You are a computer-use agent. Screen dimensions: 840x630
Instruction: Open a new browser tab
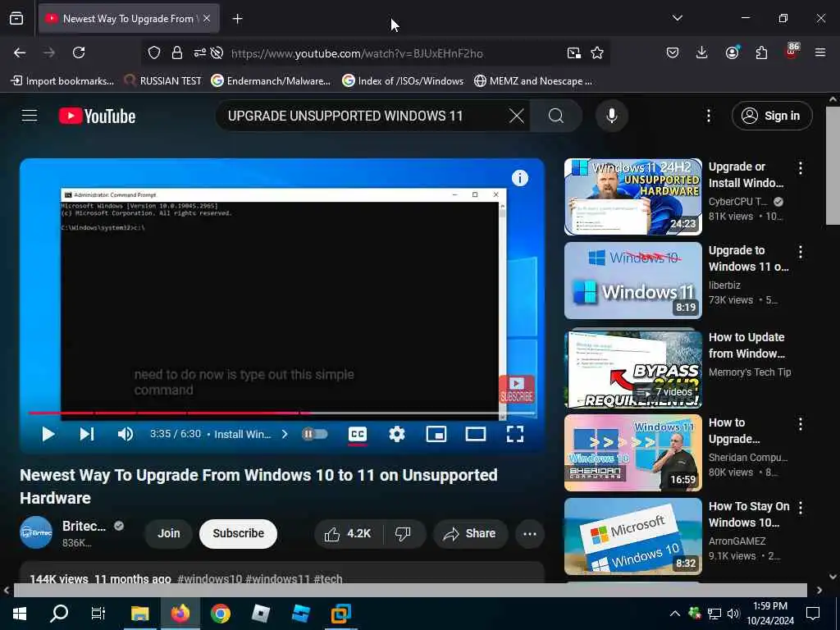pos(237,19)
